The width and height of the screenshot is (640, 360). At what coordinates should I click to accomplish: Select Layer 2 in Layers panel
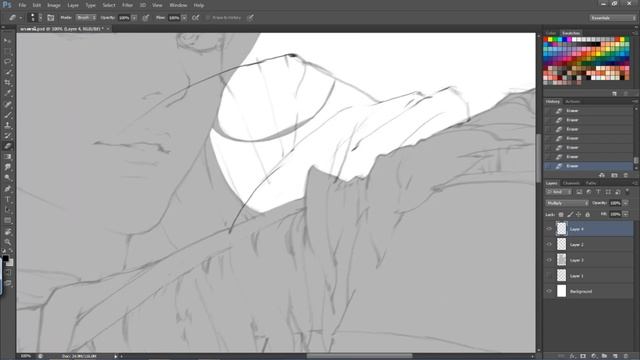point(588,244)
